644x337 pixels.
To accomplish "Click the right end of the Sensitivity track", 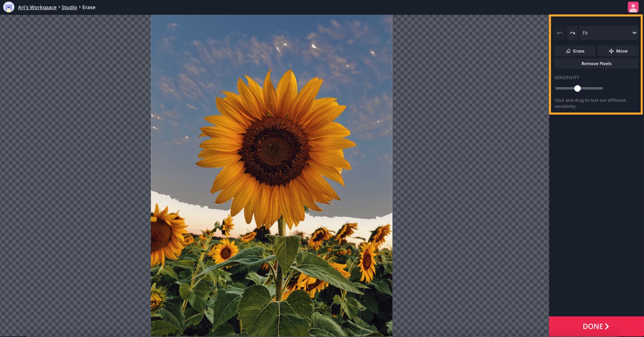I will pyautogui.click(x=602, y=88).
